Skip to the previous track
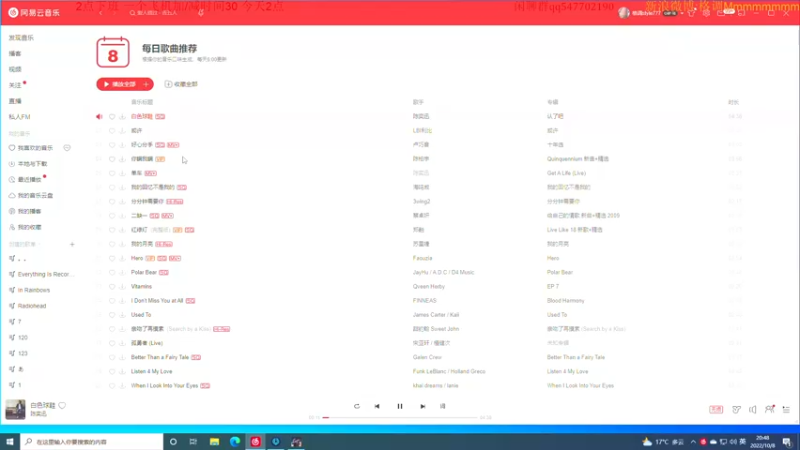Screen dimensions: 800x450 tap(377, 406)
